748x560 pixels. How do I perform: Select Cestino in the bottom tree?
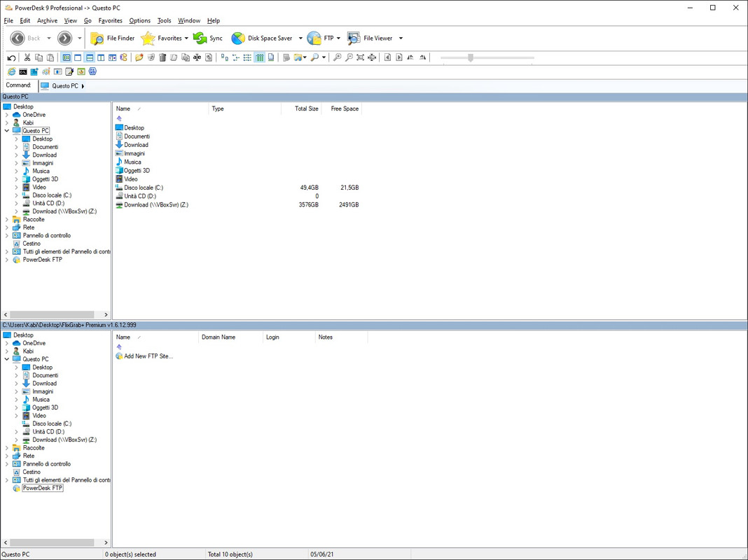click(32, 472)
